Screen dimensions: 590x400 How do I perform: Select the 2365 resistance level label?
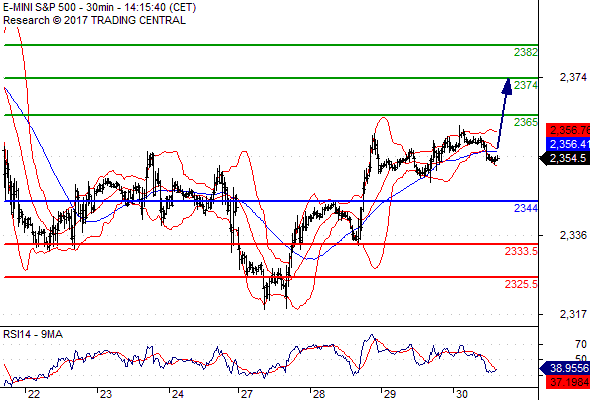click(x=526, y=122)
